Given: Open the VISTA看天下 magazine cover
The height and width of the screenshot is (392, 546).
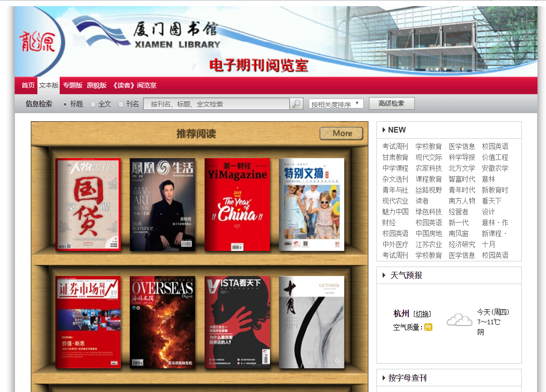Looking at the screenshot, I should pyautogui.click(x=237, y=322).
